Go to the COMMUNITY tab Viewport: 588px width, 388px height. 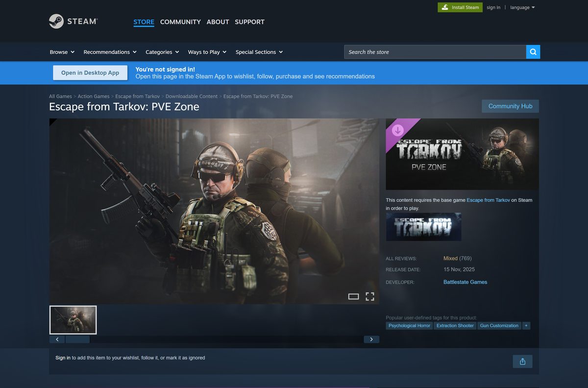tap(180, 22)
